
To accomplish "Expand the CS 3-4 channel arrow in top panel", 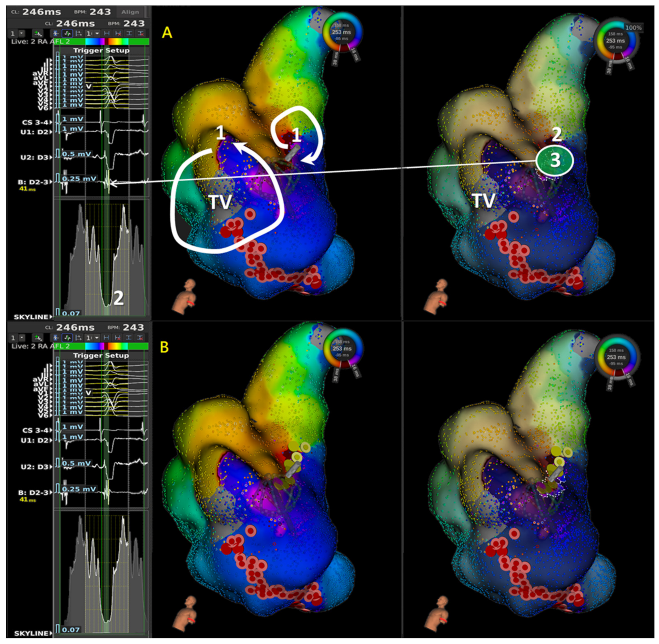I will click(51, 123).
